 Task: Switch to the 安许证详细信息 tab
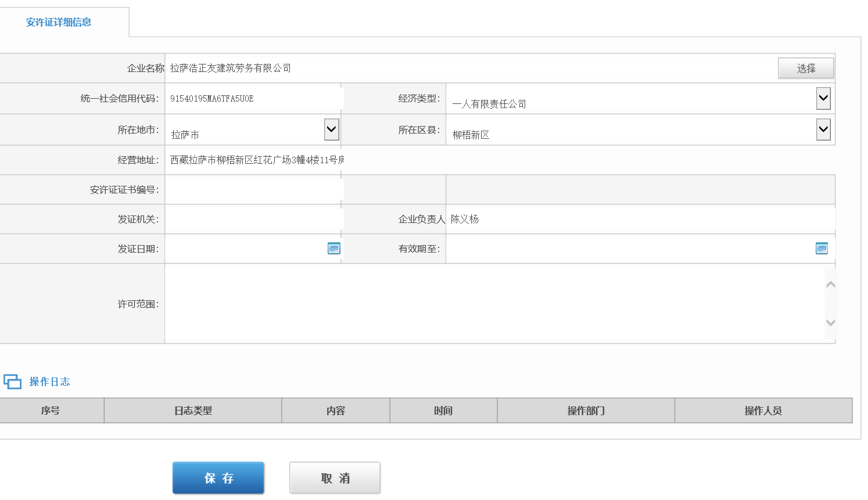point(59,22)
